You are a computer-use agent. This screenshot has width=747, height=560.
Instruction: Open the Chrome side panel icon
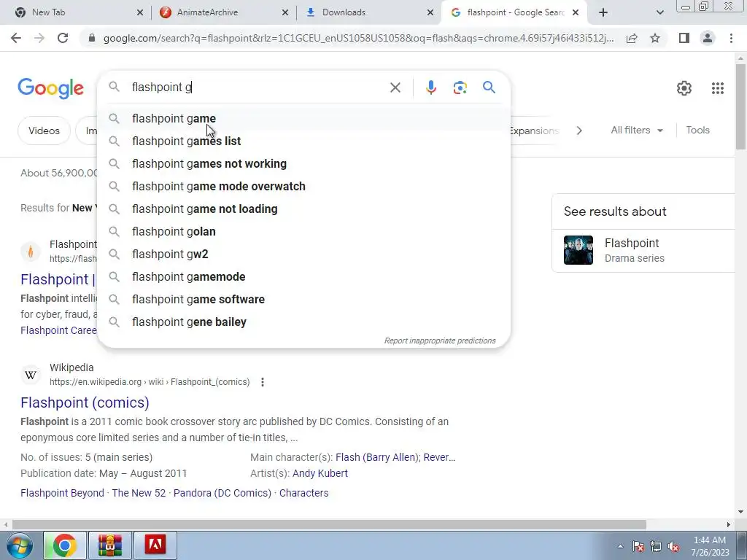(x=684, y=38)
